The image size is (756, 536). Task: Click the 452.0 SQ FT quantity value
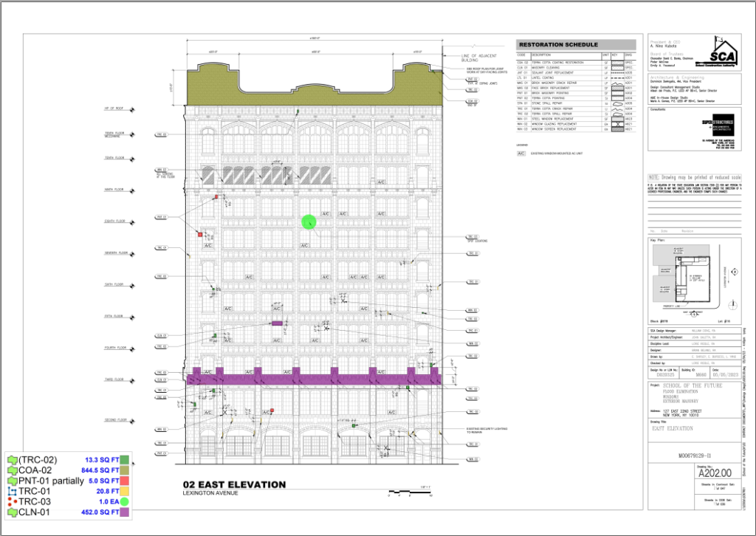point(98,512)
